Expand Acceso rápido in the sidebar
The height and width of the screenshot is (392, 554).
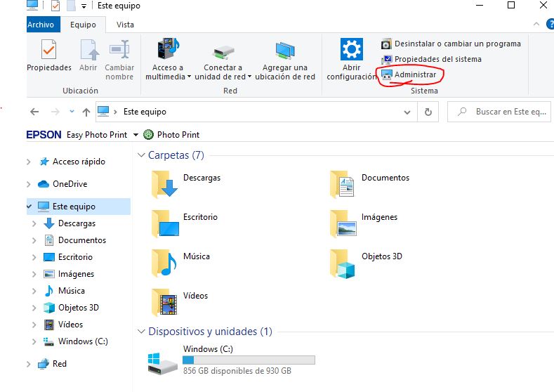coord(29,162)
